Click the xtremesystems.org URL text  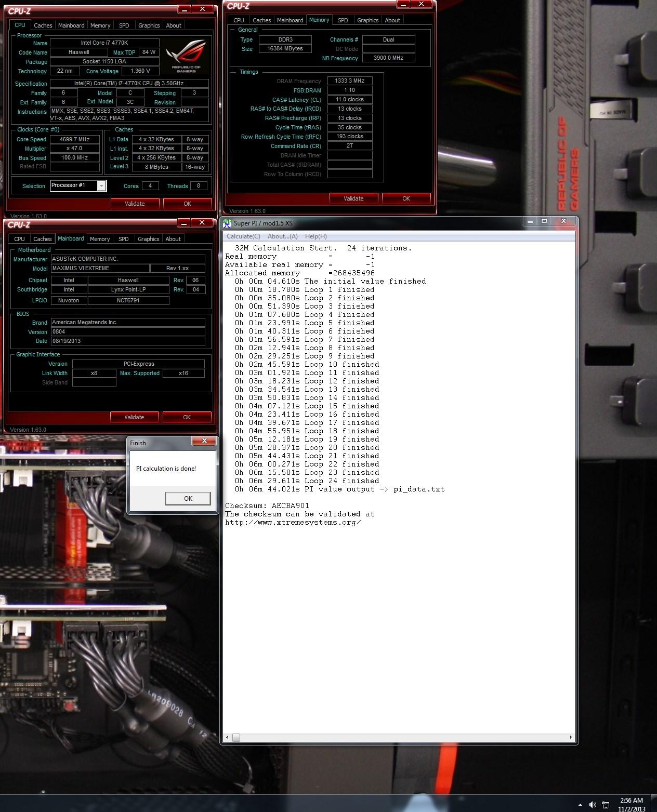tap(293, 522)
